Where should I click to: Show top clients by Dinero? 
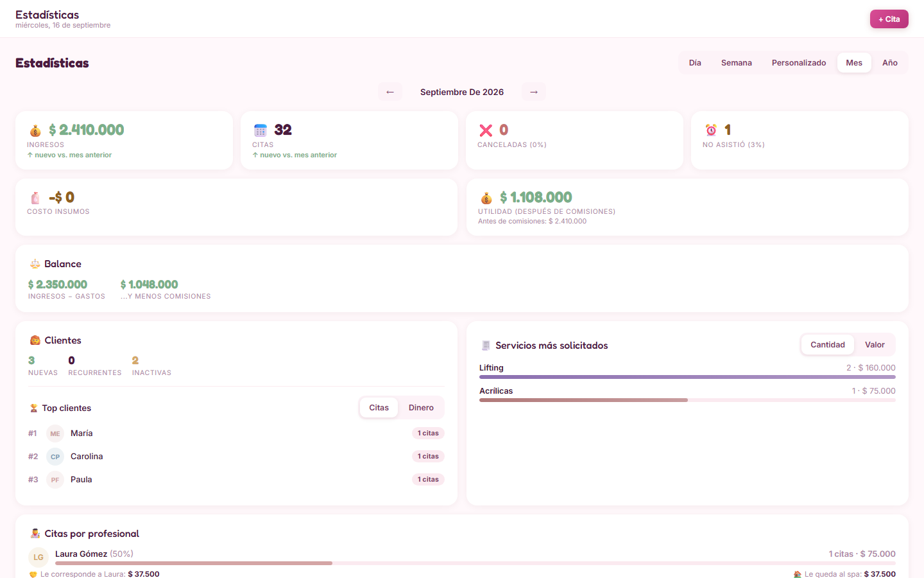coord(421,408)
